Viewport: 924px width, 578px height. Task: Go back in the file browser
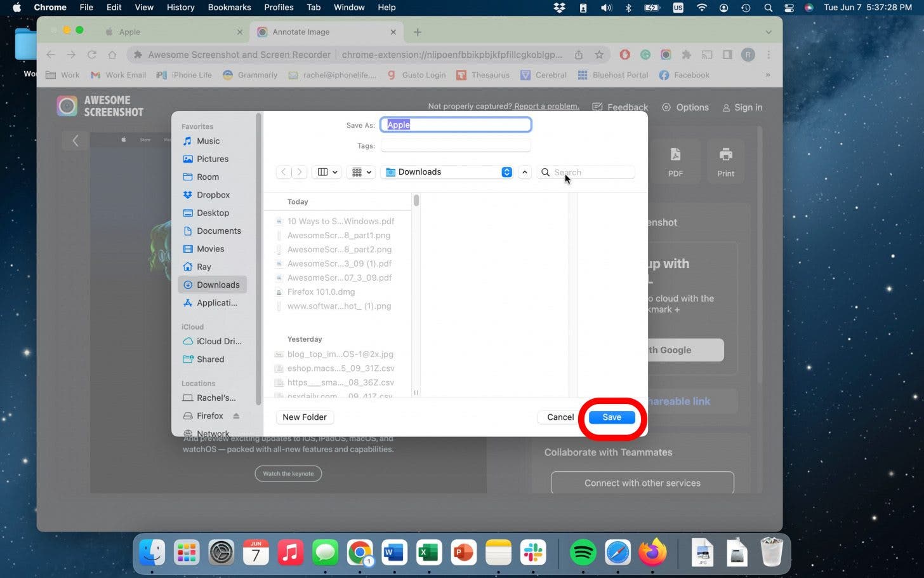(284, 172)
